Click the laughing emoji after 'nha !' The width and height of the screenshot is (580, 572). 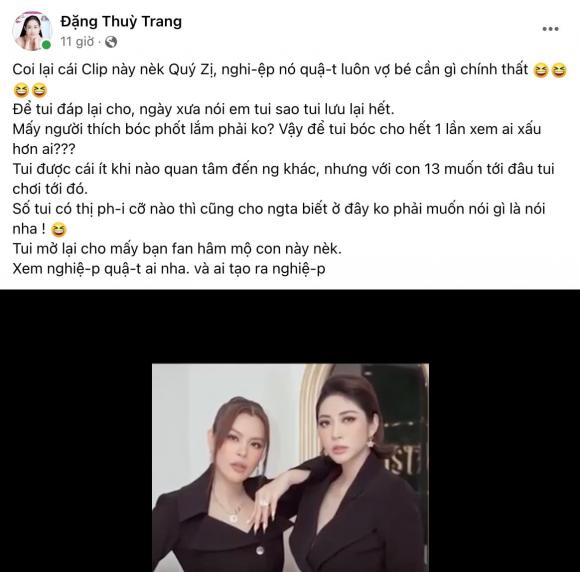[x=58, y=230]
